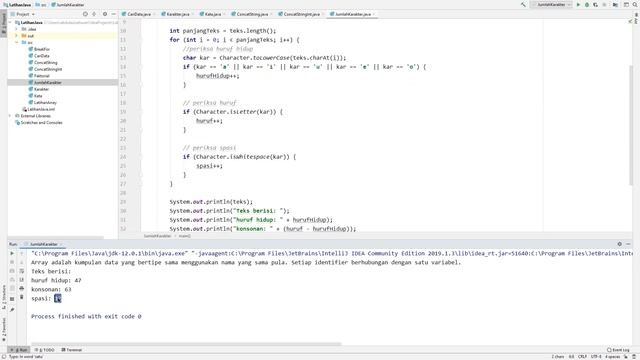Click the locate target icon in Project panel
This screenshot has height=360, width=640.
point(85,14)
